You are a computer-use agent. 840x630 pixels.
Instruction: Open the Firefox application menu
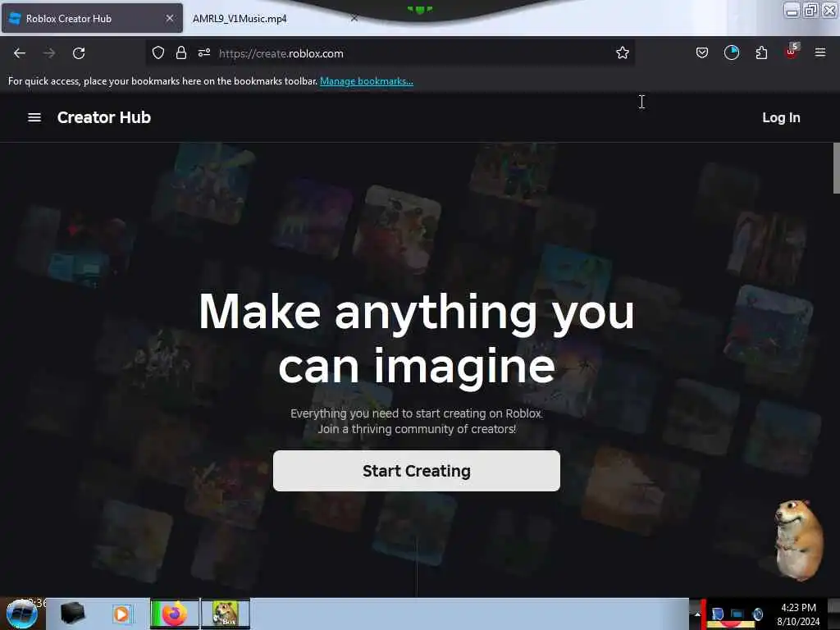820,52
